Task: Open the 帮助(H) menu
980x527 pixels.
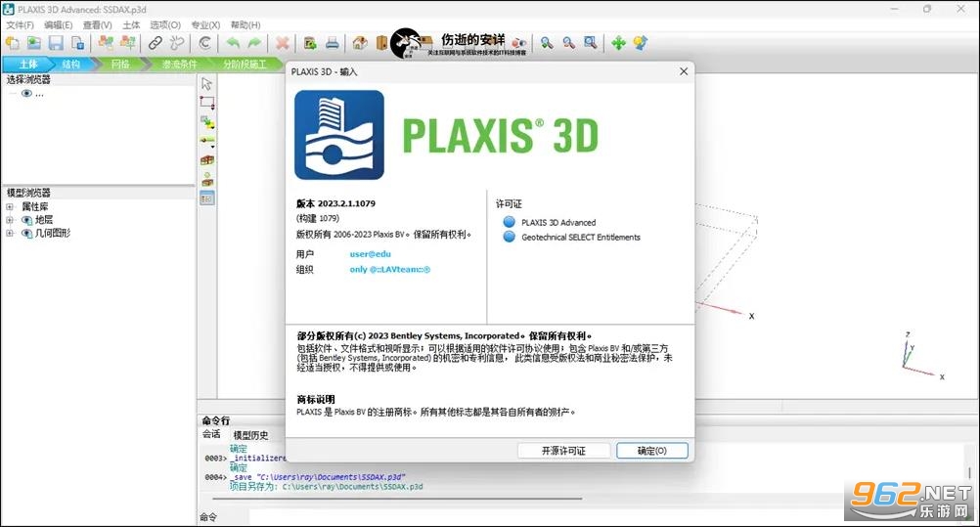Action: pos(245,25)
